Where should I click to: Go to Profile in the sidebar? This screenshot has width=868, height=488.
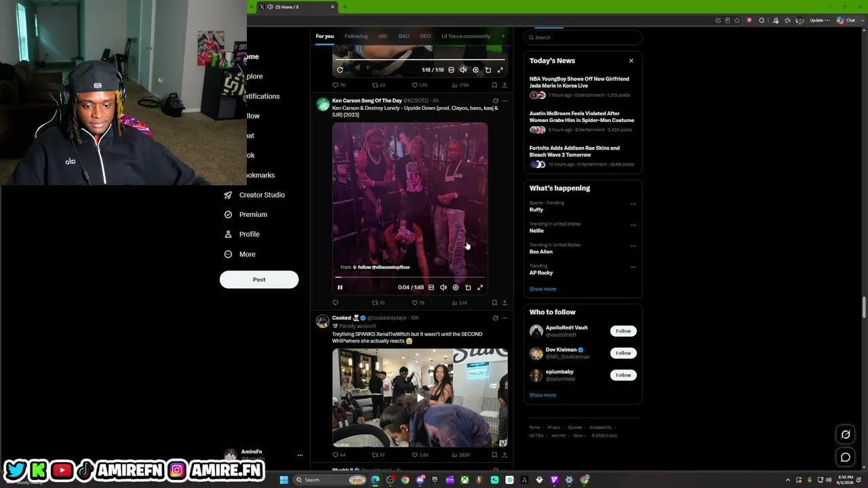click(x=242, y=235)
